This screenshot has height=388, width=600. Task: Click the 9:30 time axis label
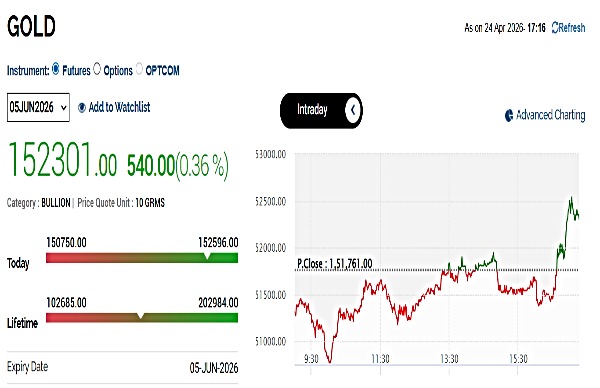pos(311,359)
